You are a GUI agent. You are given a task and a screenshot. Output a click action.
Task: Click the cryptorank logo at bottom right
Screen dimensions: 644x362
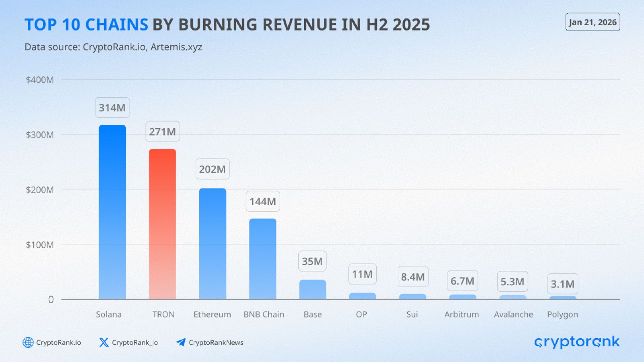[x=577, y=342]
